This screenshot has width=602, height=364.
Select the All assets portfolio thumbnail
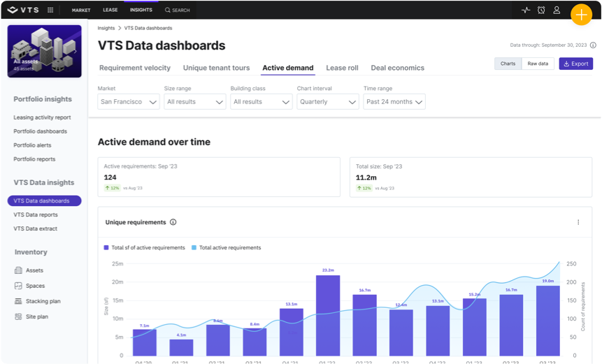(44, 50)
